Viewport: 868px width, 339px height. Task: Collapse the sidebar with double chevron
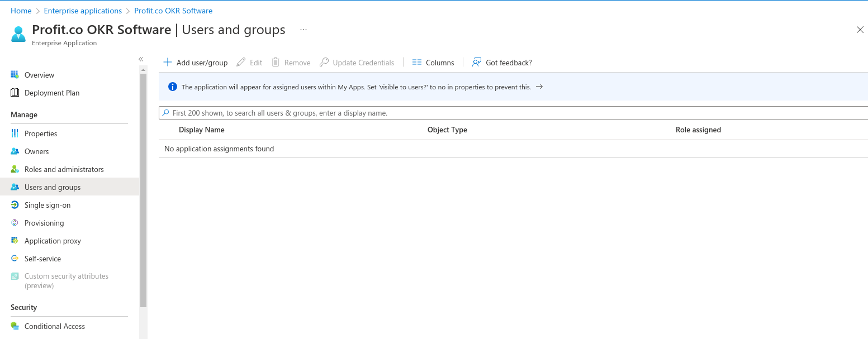tap(141, 59)
